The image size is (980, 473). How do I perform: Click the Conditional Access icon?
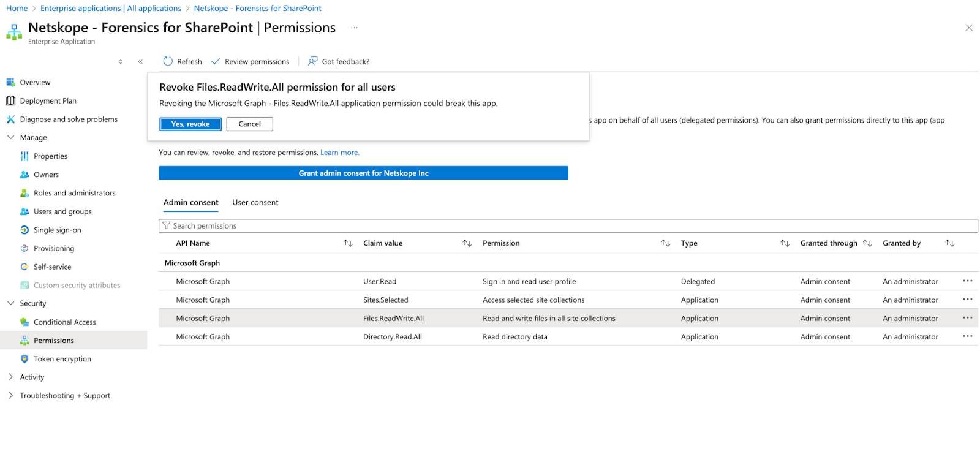[x=24, y=322]
